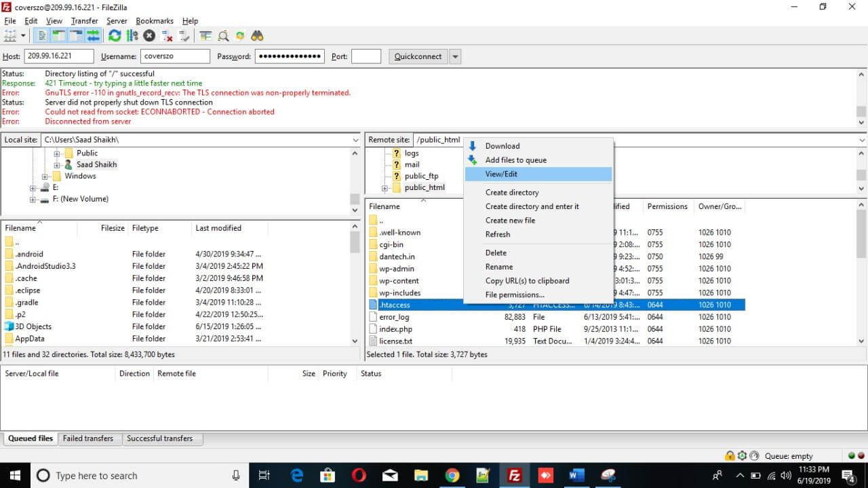Viewport: 868px width, 488px height.
Task: Click the Password input field
Action: coord(290,56)
